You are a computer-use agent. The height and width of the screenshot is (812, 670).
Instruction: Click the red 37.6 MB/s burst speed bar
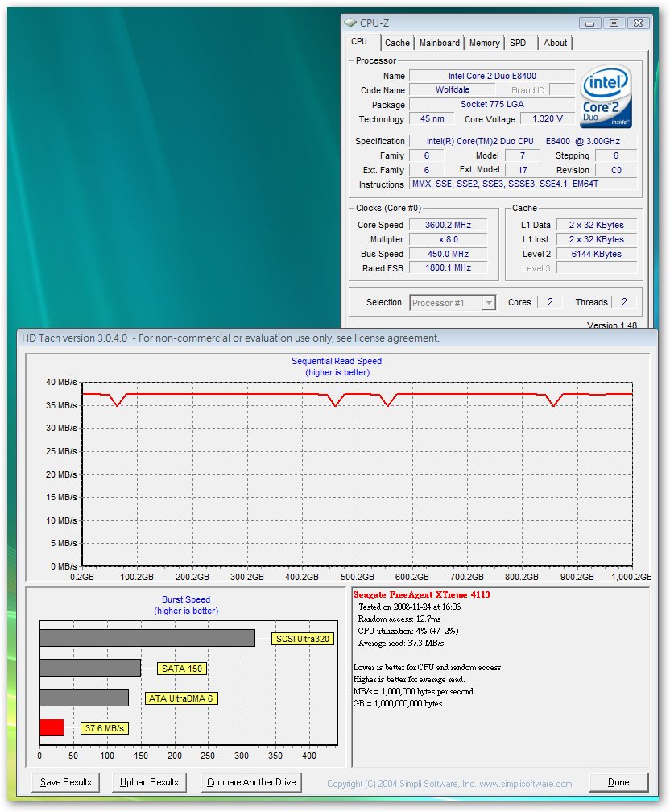coord(52,727)
